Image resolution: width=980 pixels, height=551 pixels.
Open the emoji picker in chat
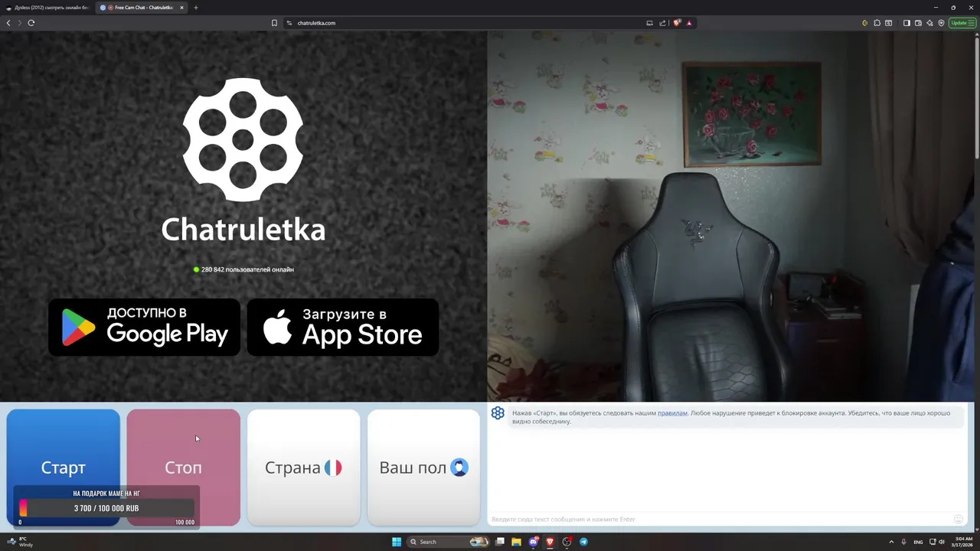pyautogui.click(x=959, y=520)
